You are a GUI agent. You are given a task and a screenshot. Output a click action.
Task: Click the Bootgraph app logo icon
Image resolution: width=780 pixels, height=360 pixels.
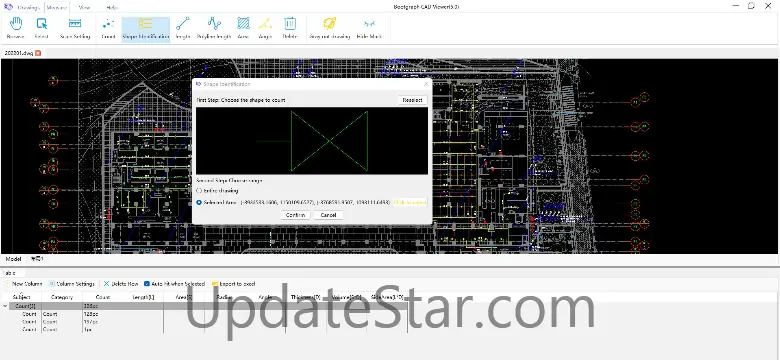[8, 7]
